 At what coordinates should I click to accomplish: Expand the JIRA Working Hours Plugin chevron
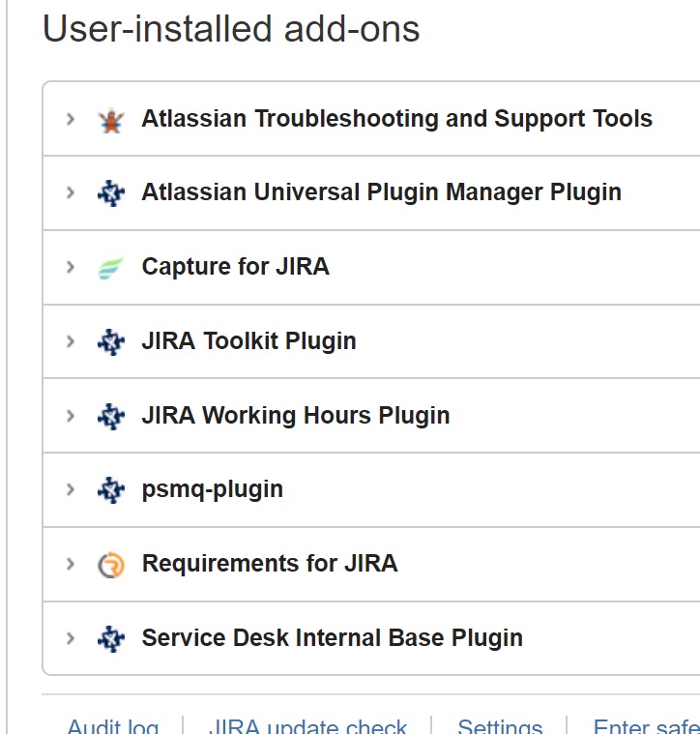click(71, 416)
